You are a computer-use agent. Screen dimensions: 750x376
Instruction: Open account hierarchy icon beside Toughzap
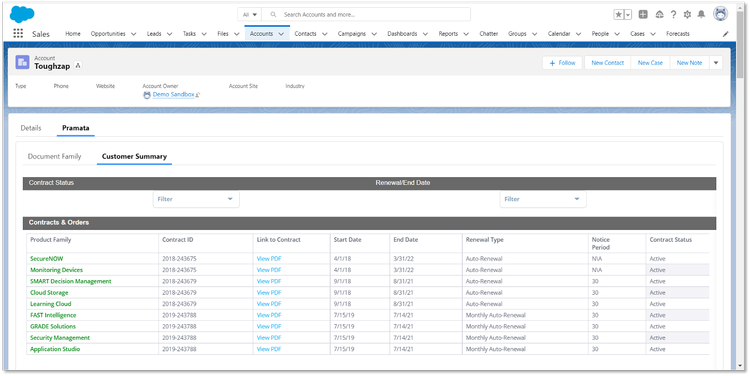[x=78, y=66]
